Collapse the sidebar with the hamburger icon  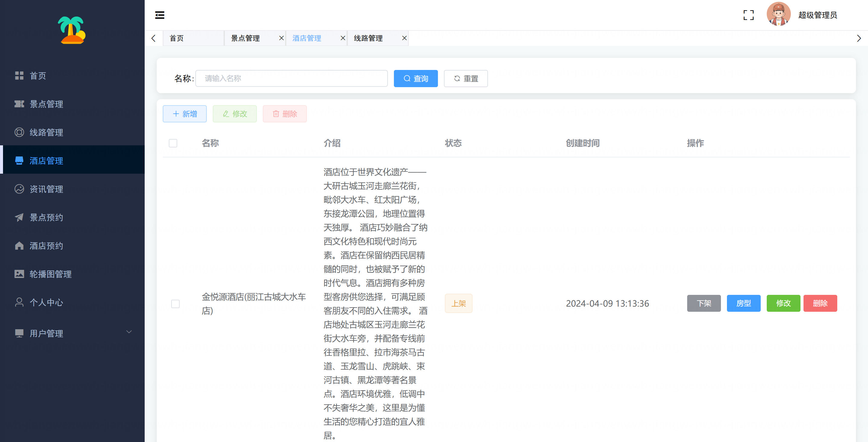[x=160, y=15]
